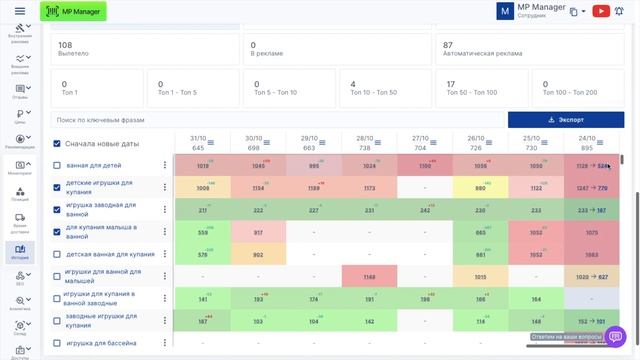Open the SEO sidebar section
This screenshot has width=640, height=360.
tap(20, 278)
